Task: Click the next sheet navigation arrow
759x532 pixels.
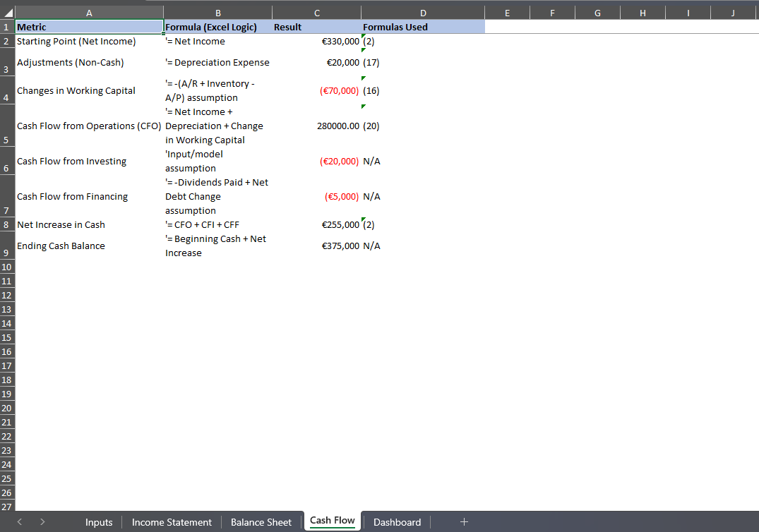Action: (x=42, y=522)
